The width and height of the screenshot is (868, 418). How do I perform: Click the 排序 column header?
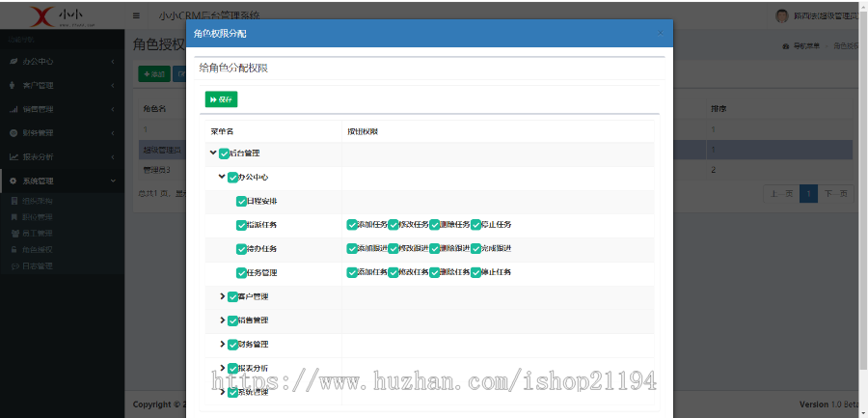coord(719,109)
